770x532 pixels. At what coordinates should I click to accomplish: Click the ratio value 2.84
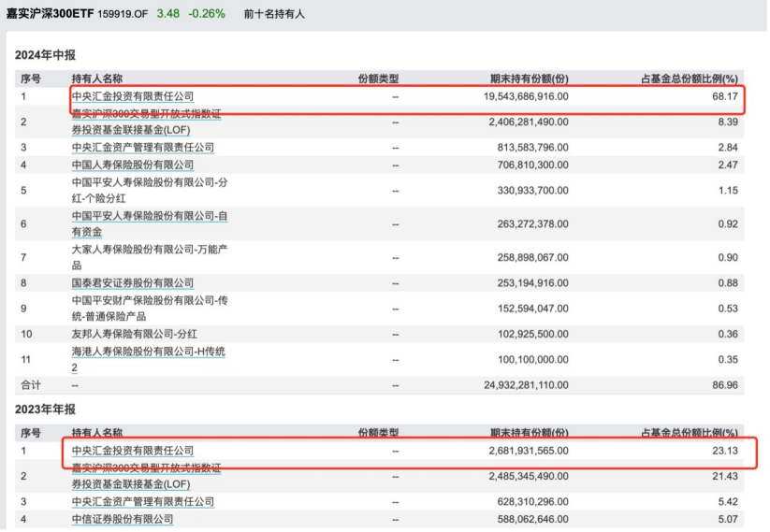click(728, 147)
